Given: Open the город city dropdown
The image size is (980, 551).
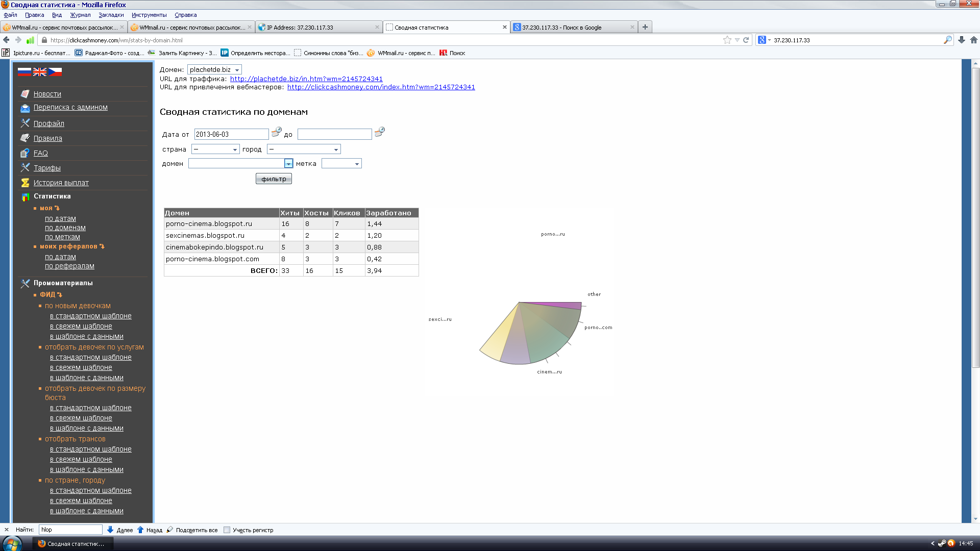Looking at the screenshot, I should 304,149.
